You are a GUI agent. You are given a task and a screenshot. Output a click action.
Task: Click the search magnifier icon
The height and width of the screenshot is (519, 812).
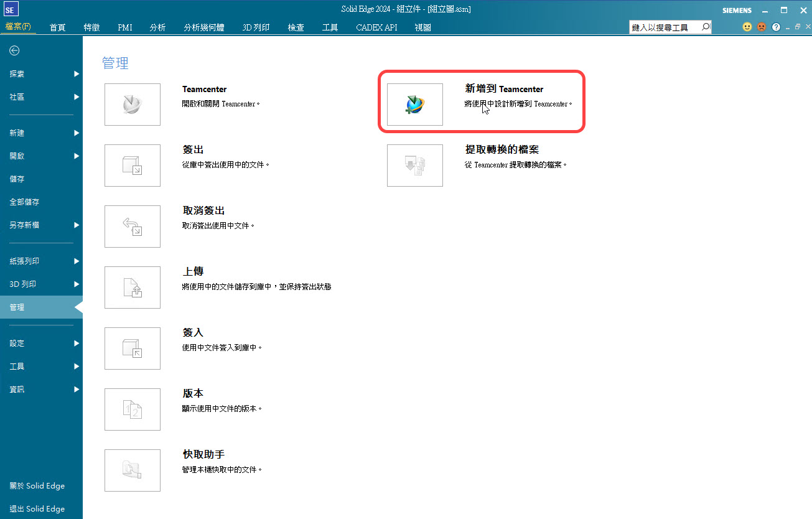[x=706, y=27]
